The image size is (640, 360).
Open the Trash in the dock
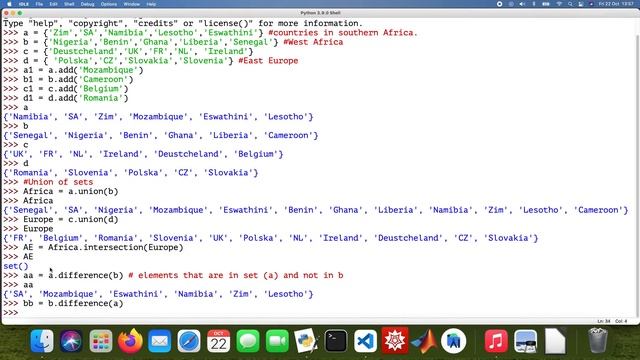[598, 340]
